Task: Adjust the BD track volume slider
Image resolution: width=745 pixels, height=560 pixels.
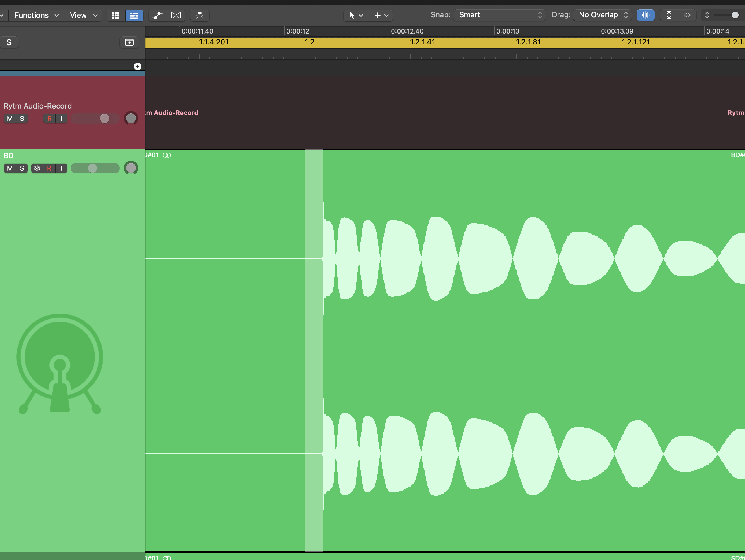Action: (x=93, y=168)
